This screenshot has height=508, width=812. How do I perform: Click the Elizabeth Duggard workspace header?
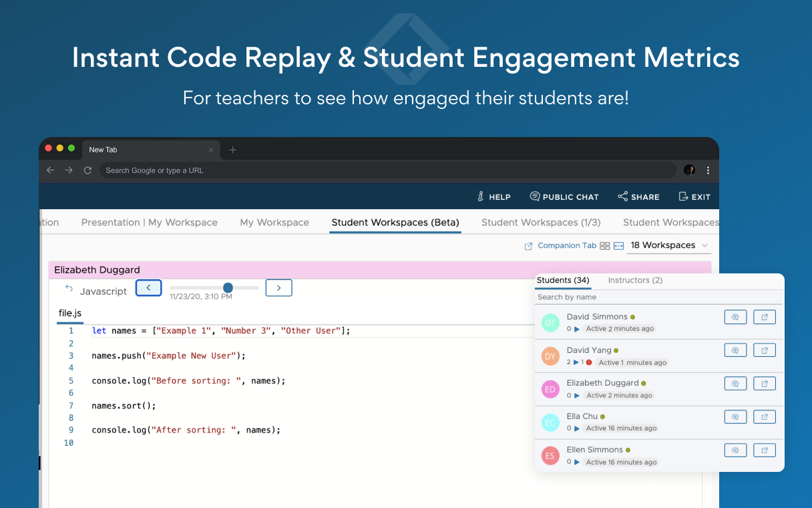click(379, 270)
